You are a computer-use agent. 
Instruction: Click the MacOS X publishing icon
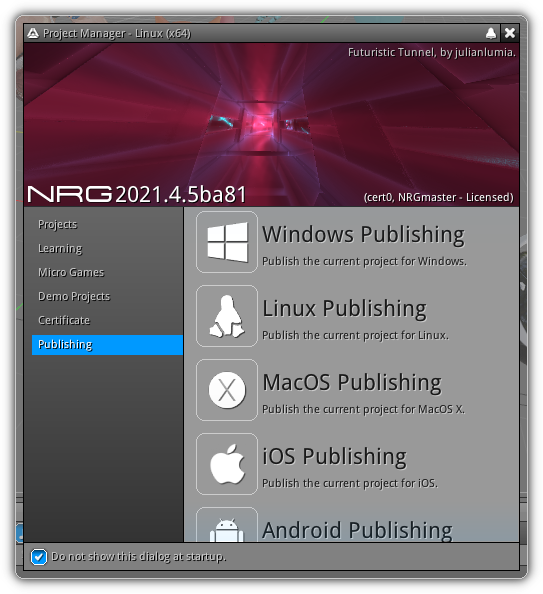click(227, 390)
